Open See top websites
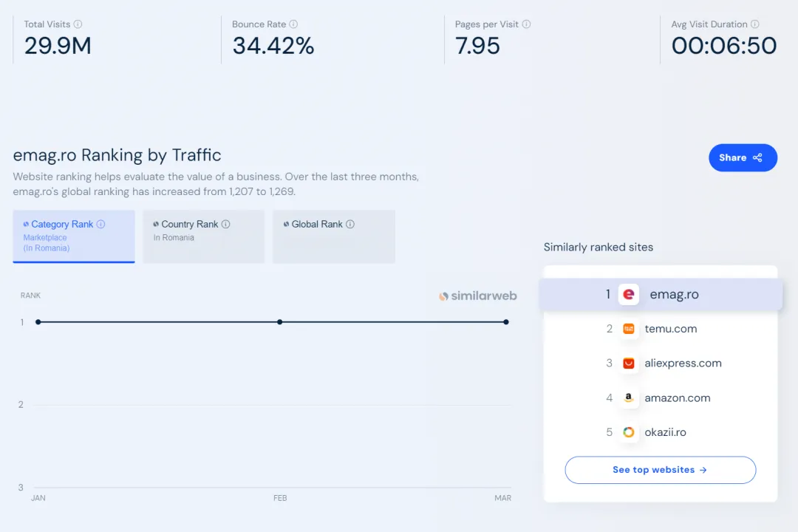The width and height of the screenshot is (798, 532). (x=660, y=470)
